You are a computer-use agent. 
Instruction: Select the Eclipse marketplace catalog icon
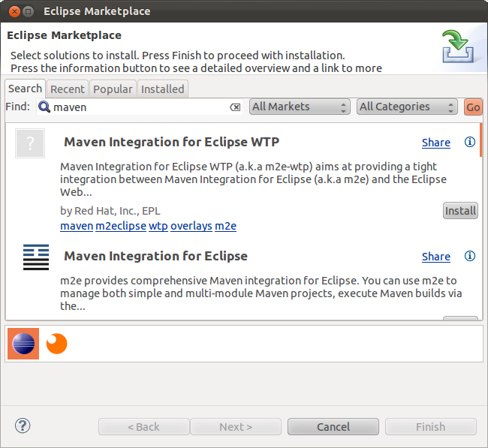[x=23, y=344]
